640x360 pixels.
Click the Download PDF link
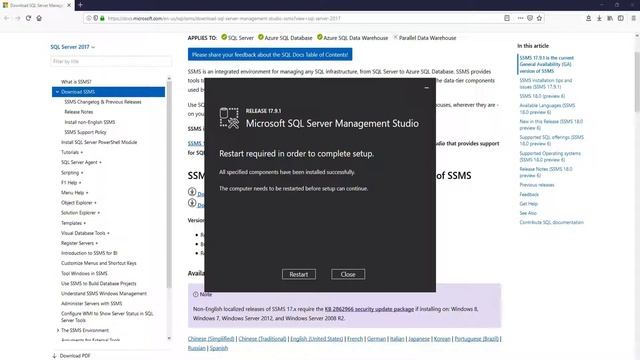coord(71,356)
